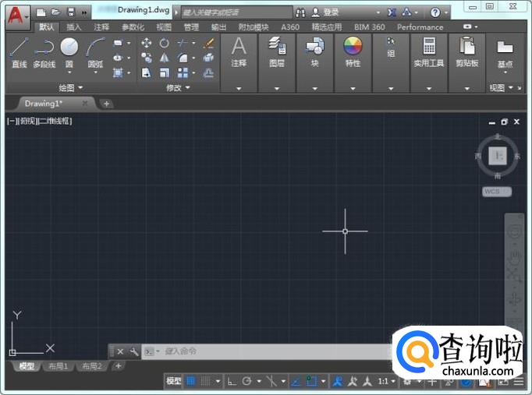Image resolution: width=532 pixels, height=395 pixels.
Task: Expand the 绘图 draw panel dropdown
Action: coord(73,88)
